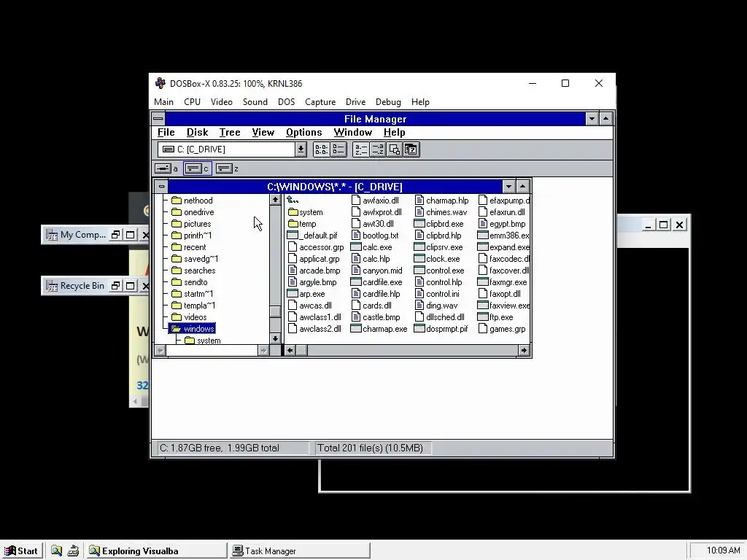Maximize the C:\WINDOWS child window arrow
This screenshot has height=560, width=747.
522,187
